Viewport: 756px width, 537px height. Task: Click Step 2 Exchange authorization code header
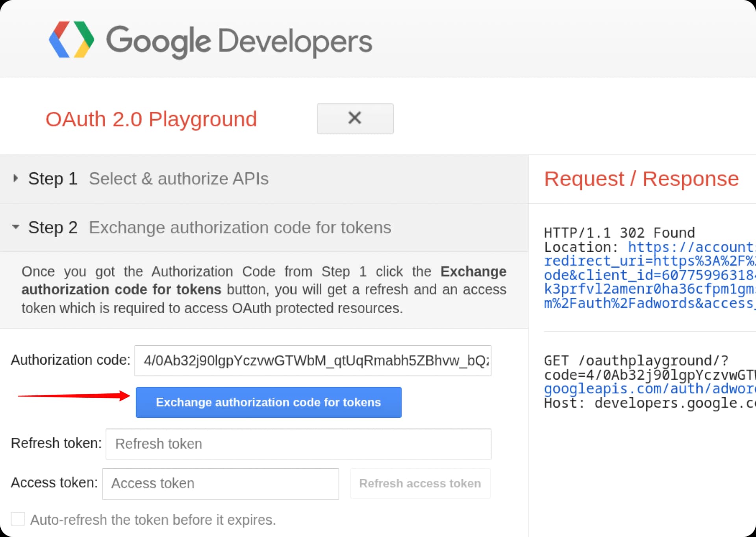264,227
